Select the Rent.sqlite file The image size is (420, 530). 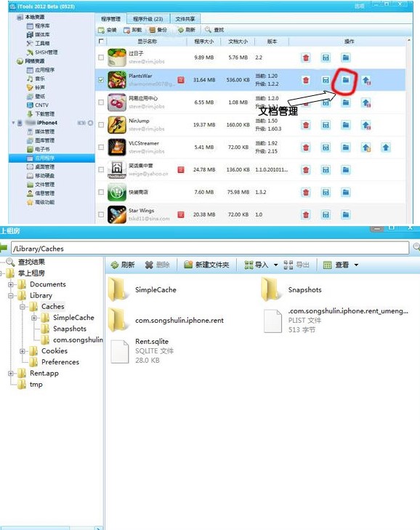(142, 351)
